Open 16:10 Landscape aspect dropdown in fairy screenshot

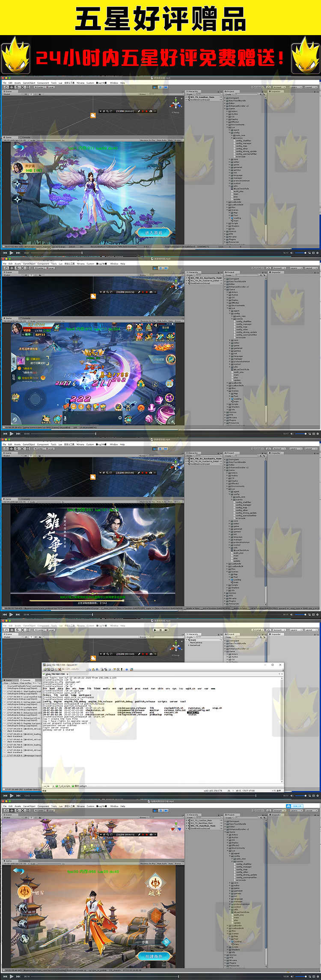coord(15,140)
